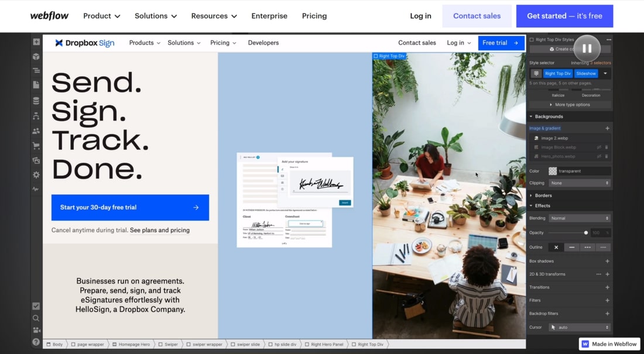Click the transparent background color swatch
Screen dimensions: 644x354
(x=553, y=171)
